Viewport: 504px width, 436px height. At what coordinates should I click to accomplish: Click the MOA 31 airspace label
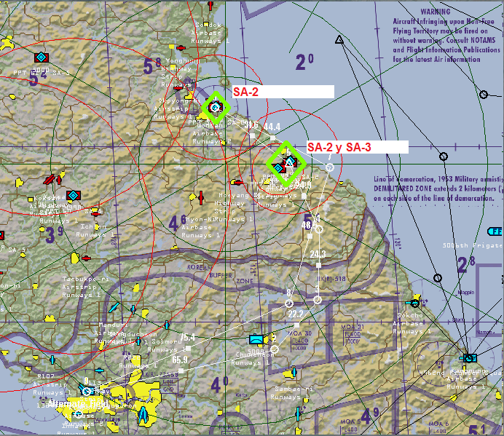353,327
